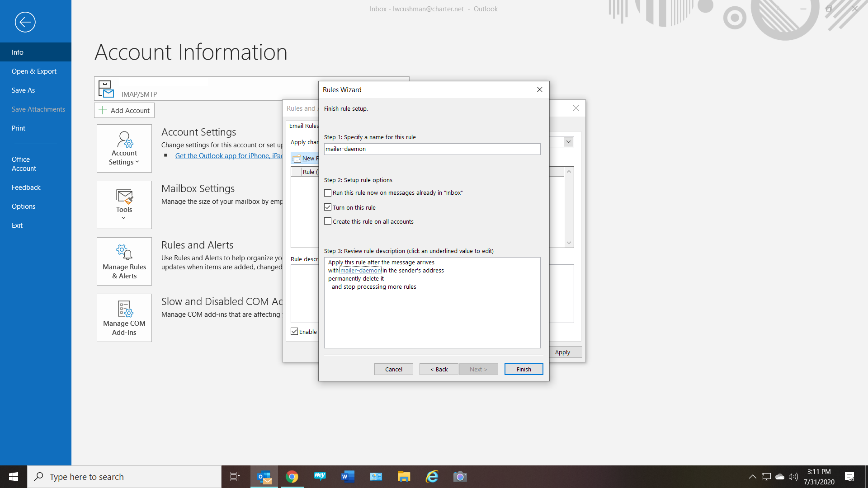Toggle 'Turn on this rule' checkbox
Screen dimensions: 868x488
coord(328,207)
